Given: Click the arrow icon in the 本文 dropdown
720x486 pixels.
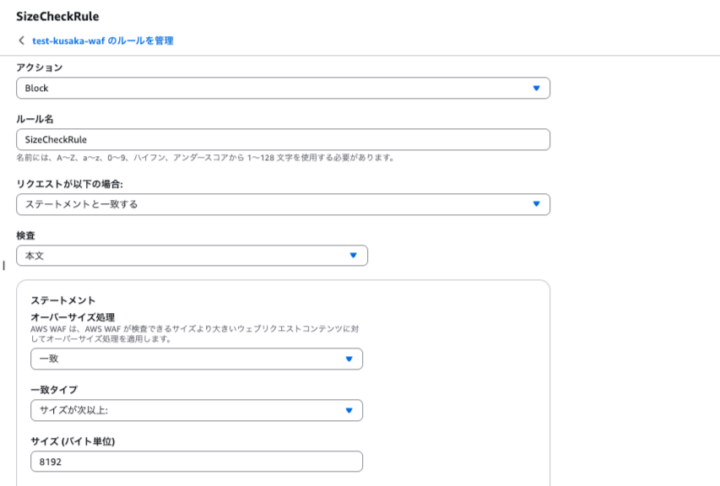Looking at the screenshot, I should (354, 256).
